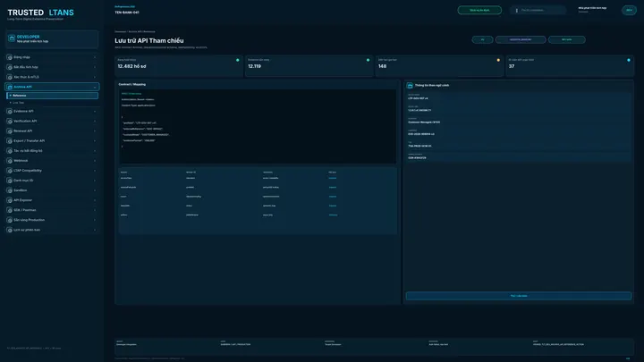Click the Xác thực & mTLS icon

10,77
